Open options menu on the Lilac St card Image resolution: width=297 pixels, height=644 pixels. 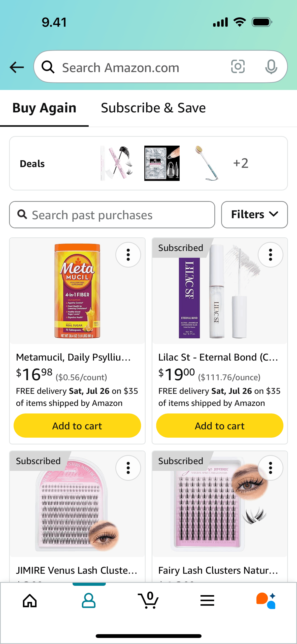[x=271, y=254]
